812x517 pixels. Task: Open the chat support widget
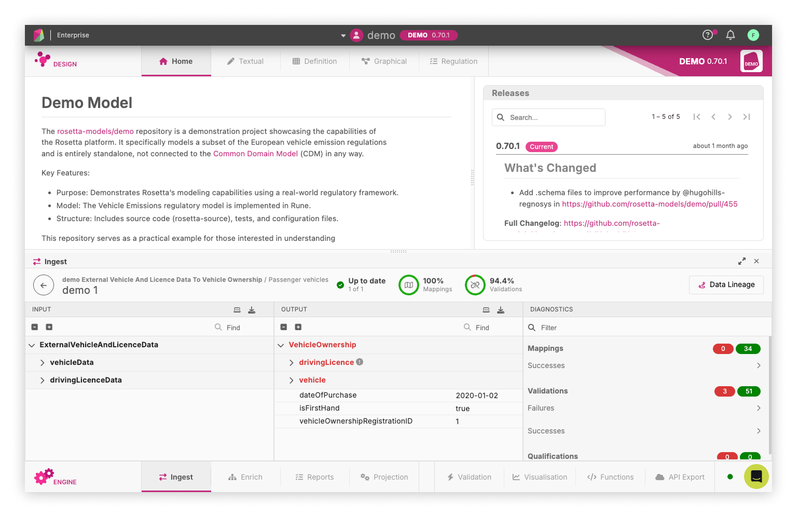[756, 476]
